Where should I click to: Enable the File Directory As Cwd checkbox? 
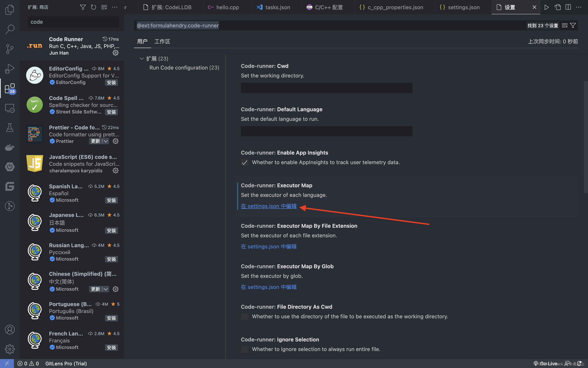(245, 317)
